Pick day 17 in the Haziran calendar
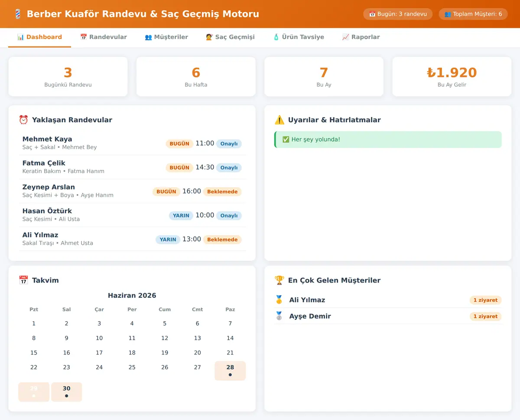This screenshot has width=520, height=420. click(x=99, y=353)
